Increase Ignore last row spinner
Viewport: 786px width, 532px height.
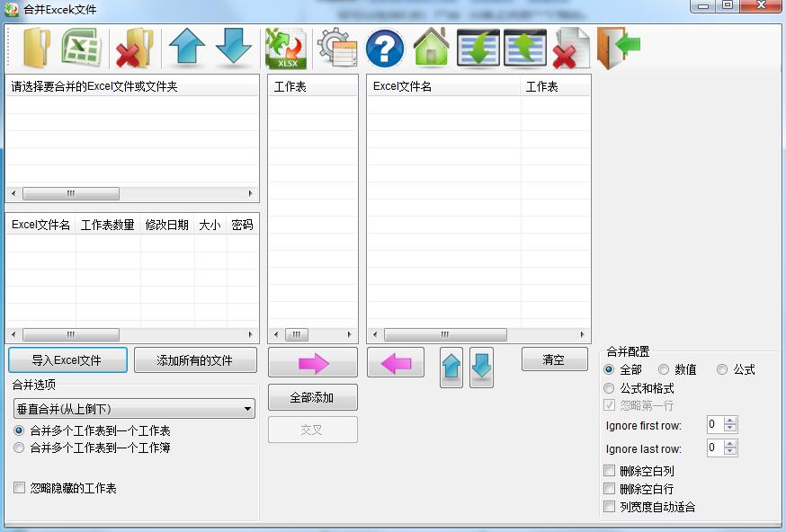(730, 443)
